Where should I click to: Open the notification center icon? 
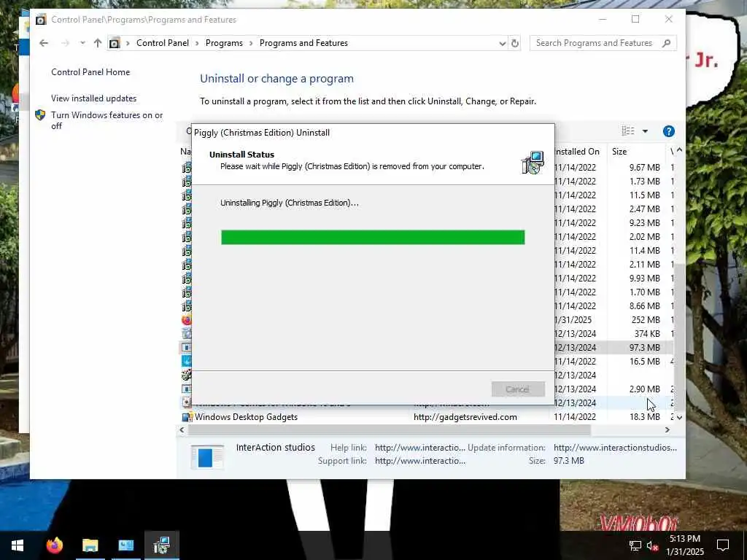point(723,545)
